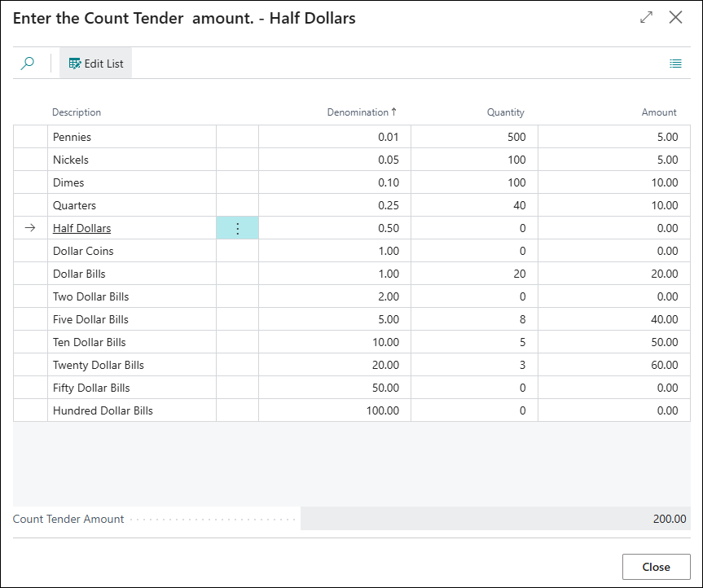Select the Pennies row description
703x588 pixels.
(132, 137)
